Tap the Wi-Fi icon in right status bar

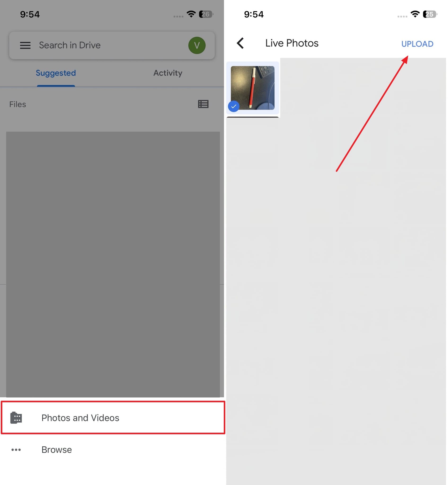click(415, 14)
